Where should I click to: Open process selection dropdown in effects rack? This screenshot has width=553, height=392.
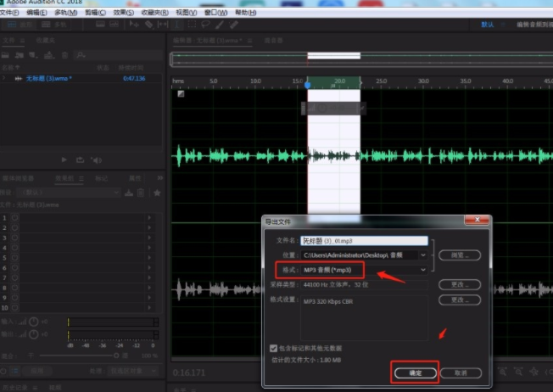click(133, 371)
